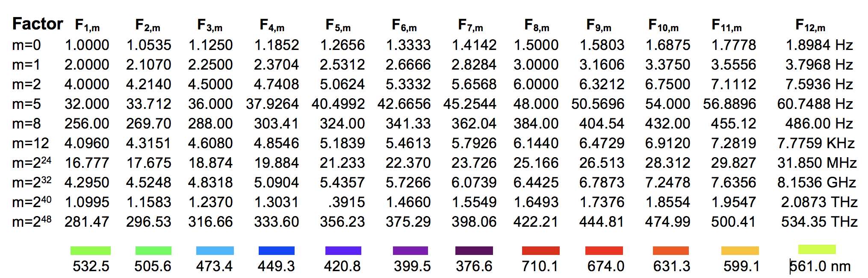
Task: Click the F2,m column header
Action: pyautogui.click(x=148, y=25)
